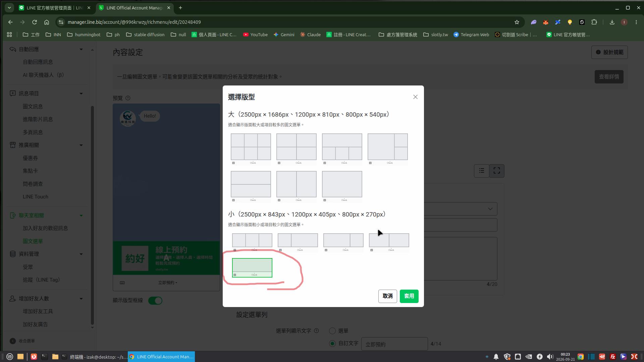This screenshot has height=362, width=644.
Task: Select 選單 radio option
Action: click(332, 331)
